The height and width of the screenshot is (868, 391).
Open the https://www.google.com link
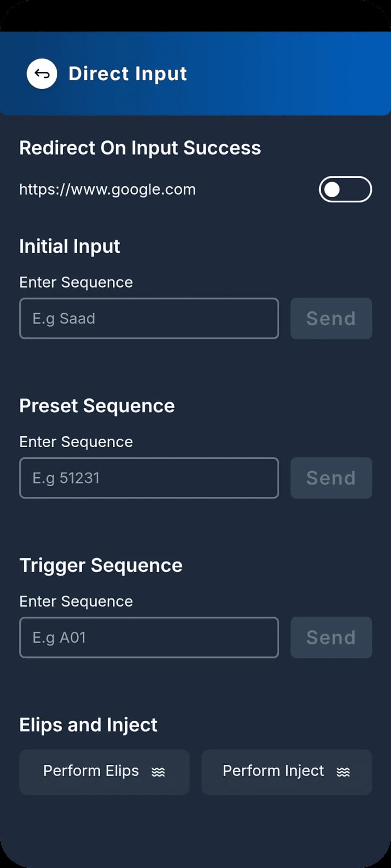107,190
